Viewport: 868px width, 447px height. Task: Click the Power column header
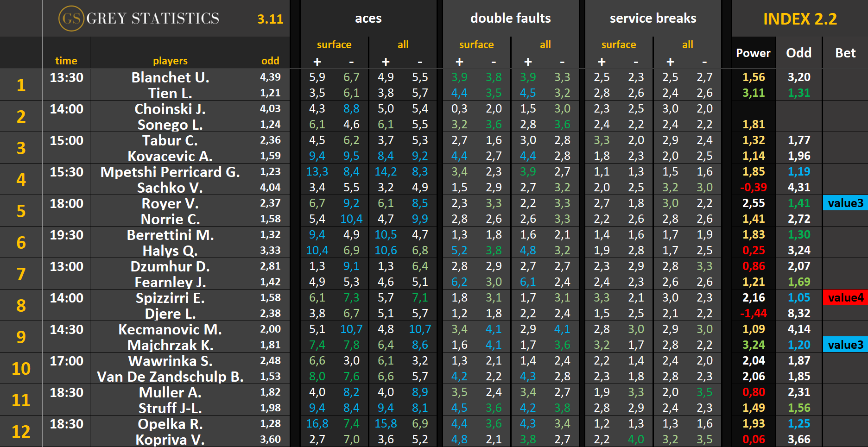753,53
